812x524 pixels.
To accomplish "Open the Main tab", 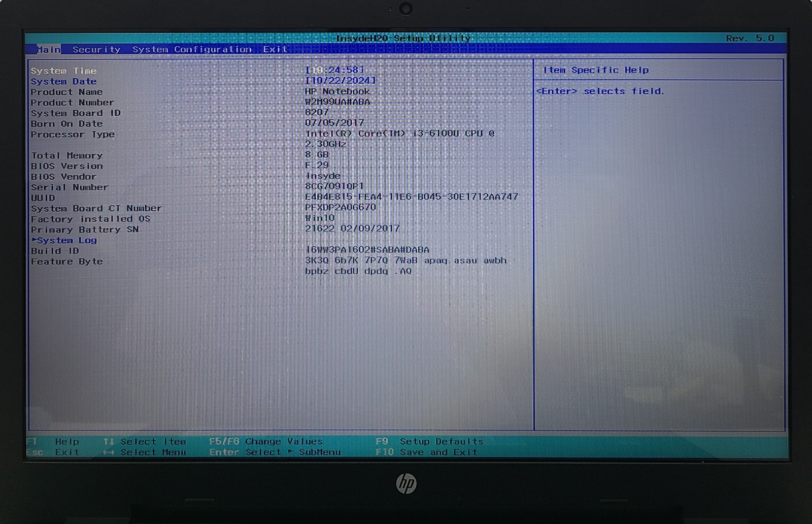I will pos(49,49).
